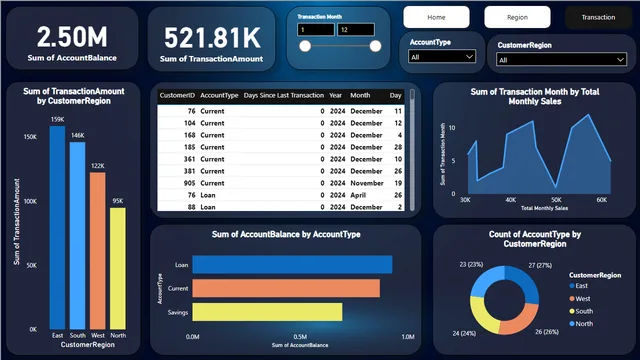Image resolution: width=640 pixels, height=360 pixels.
Task: Click the Day column header
Action: pos(395,96)
